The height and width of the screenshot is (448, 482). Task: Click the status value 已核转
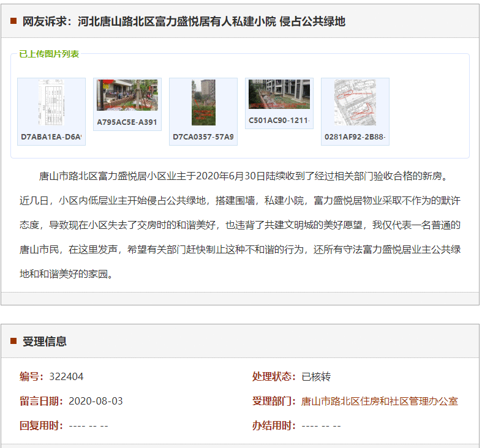pyautogui.click(x=316, y=377)
